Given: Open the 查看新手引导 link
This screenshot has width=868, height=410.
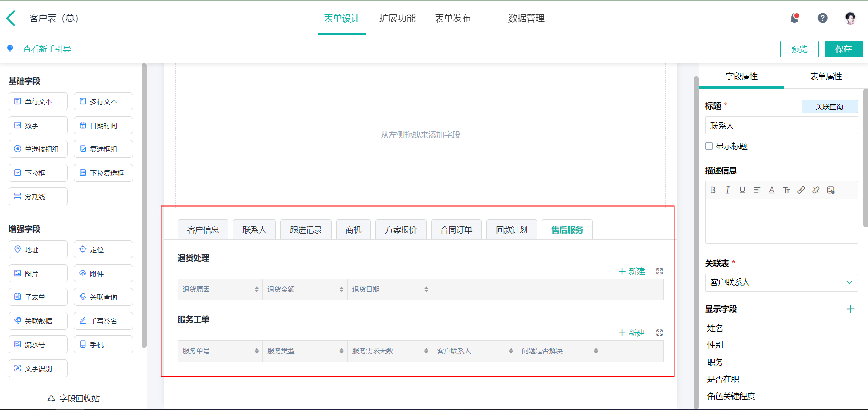Looking at the screenshot, I should [x=47, y=49].
